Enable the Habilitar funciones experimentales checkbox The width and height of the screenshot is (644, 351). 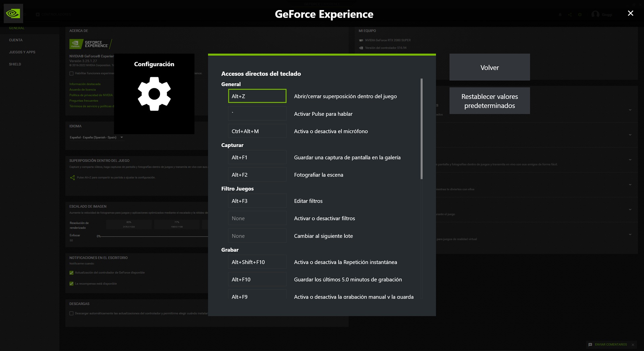click(x=71, y=73)
